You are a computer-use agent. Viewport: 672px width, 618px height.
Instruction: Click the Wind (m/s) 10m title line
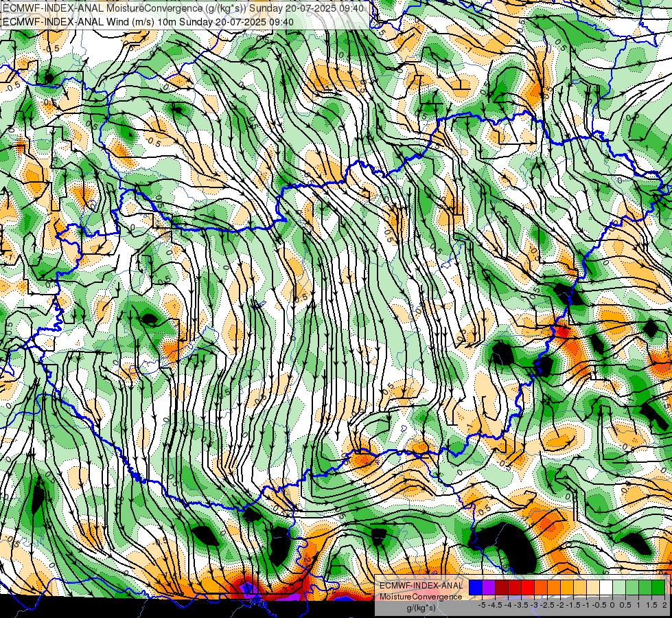pyautogui.click(x=148, y=21)
